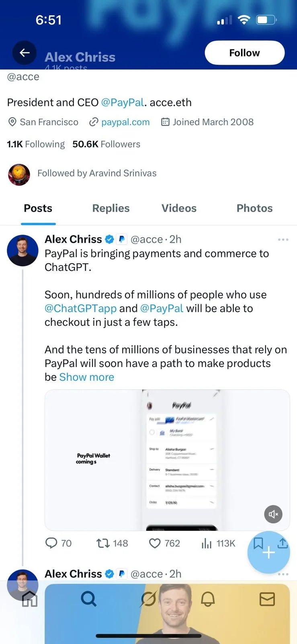Repost the PayPal ChatGPT post
The image size is (297, 644).
[103, 543]
